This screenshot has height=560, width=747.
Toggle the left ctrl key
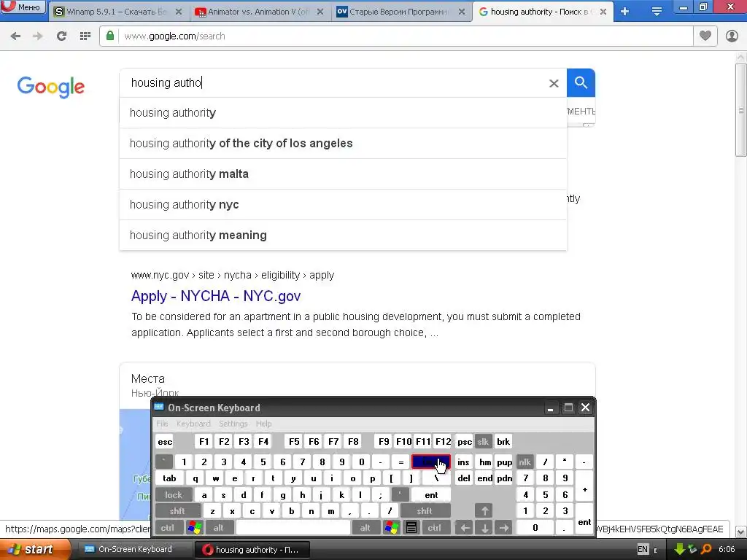pyautogui.click(x=167, y=528)
